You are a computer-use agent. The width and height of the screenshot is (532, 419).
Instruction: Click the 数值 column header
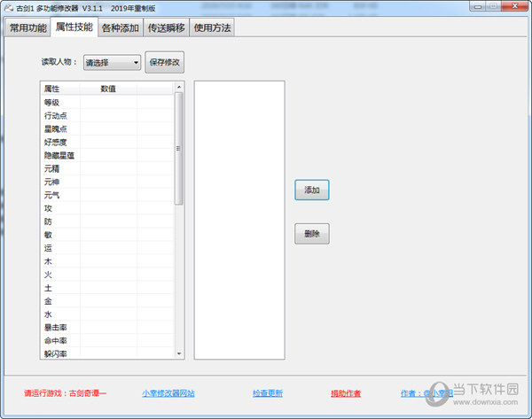107,89
